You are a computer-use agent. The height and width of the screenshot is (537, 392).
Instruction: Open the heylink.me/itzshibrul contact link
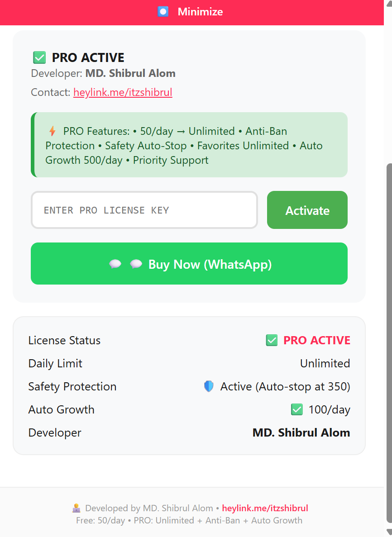tap(122, 92)
